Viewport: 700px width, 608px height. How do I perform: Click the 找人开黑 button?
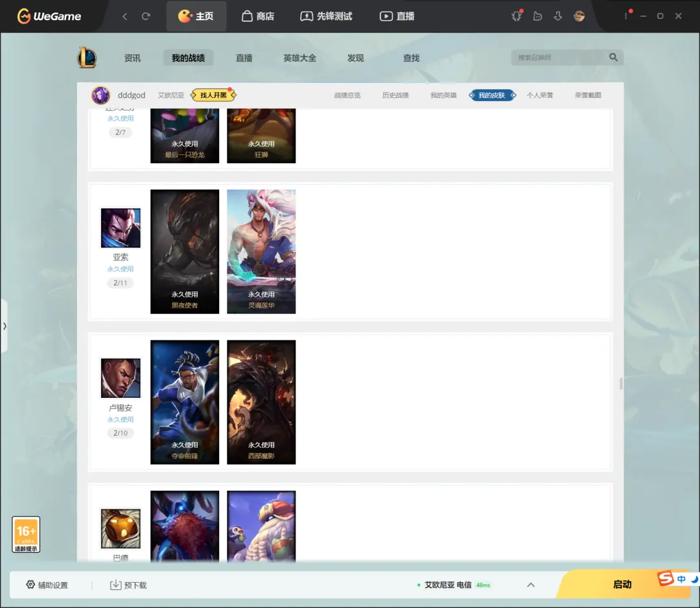[213, 95]
